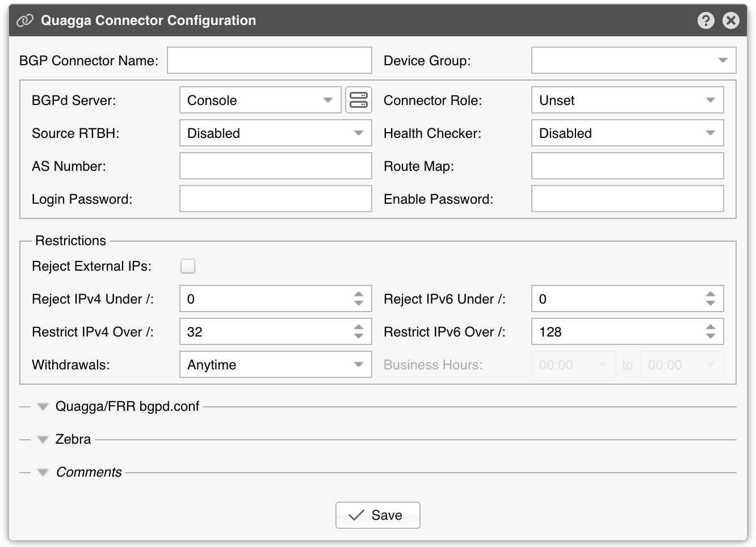Focus the Route Map input field

click(628, 166)
